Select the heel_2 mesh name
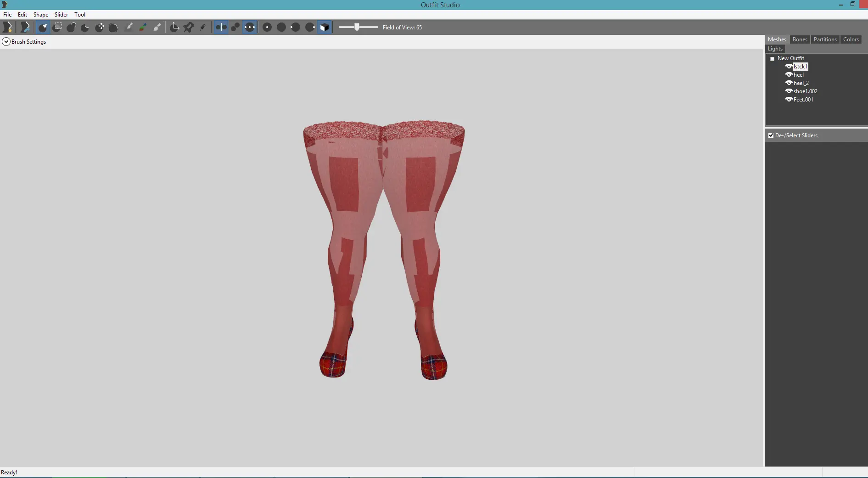The image size is (868, 478). [801, 83]
